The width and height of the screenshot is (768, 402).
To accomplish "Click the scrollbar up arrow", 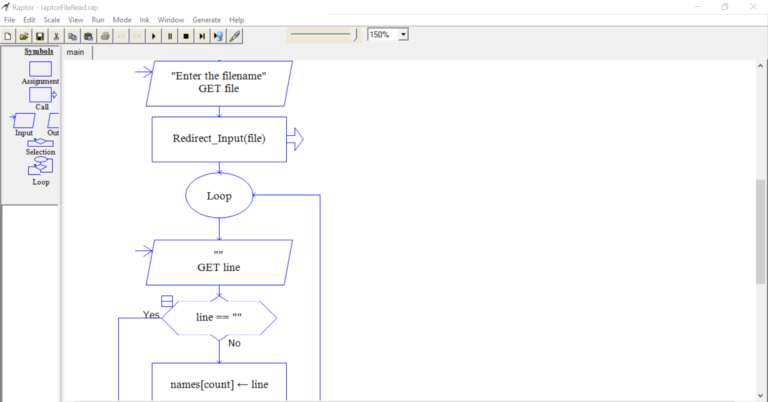I will [x=760, y=66].
